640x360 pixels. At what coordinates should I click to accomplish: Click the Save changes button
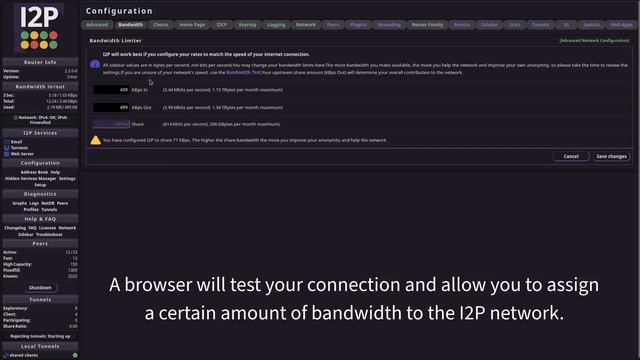(611, 156)
